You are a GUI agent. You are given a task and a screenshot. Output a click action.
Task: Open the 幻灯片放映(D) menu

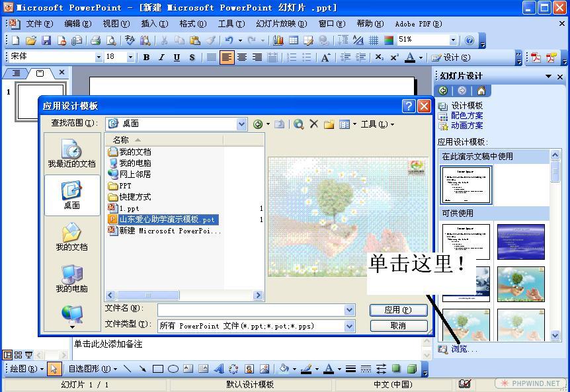point(282,24)
